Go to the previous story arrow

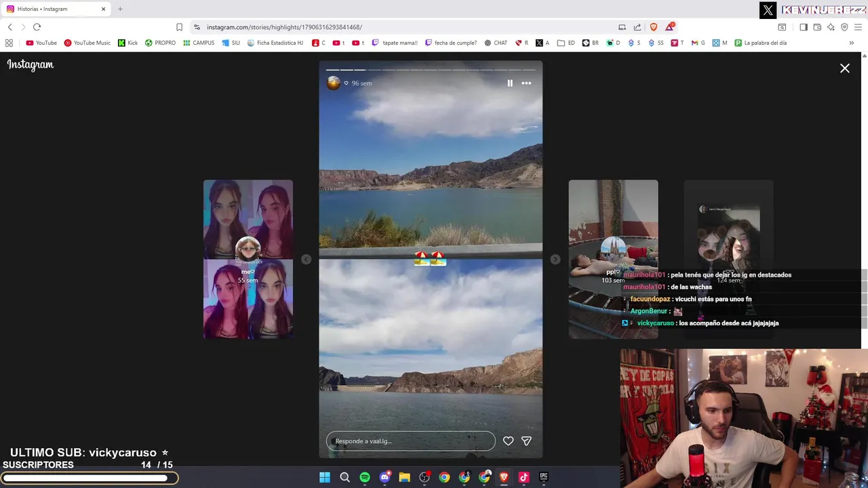[x=306, y=260]
